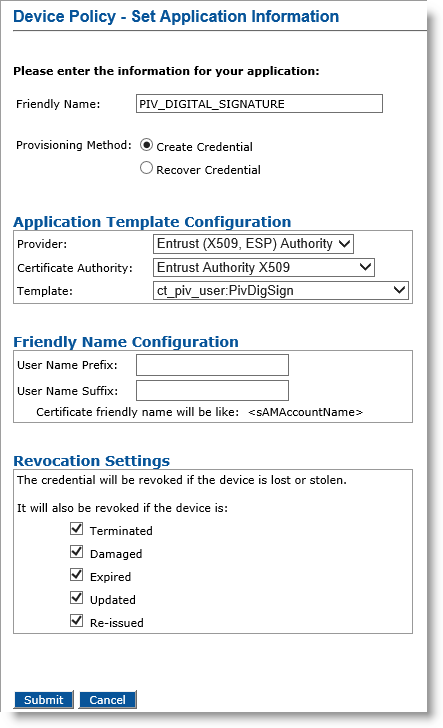Viewport: 443px width, 728px height.
Task: Click the Certificate Authority chevron arrow
Action: pos(365,267)
